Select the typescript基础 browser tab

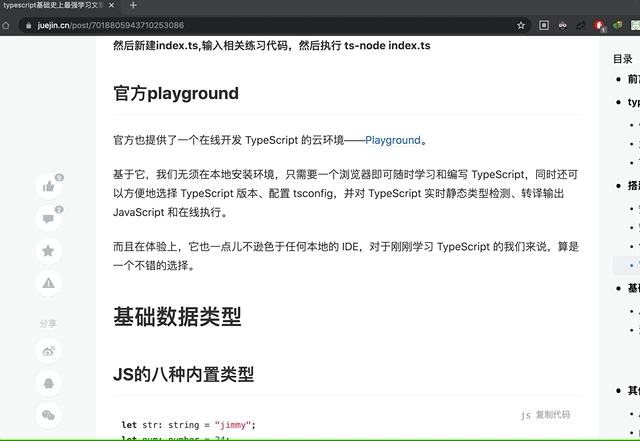coord(59,5)
